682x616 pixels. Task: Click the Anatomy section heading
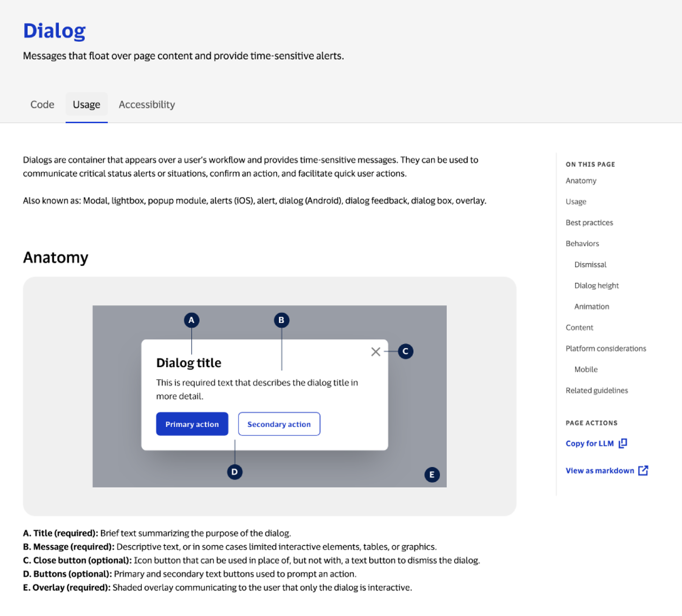[x=56, y=257]
